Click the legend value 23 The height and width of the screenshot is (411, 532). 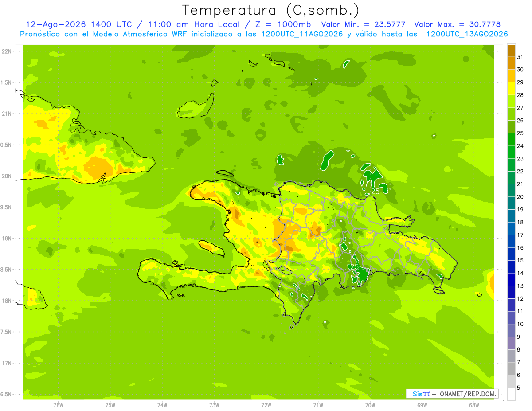click(520, 159)
